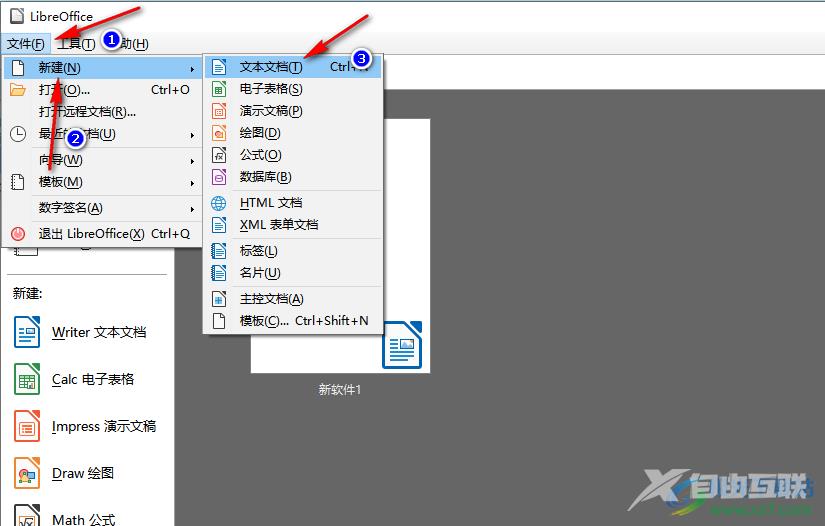The height and width of the screenshot is (526, 825).
Task: Open the 文件(F) menu
Action: (x=25, y=44)
